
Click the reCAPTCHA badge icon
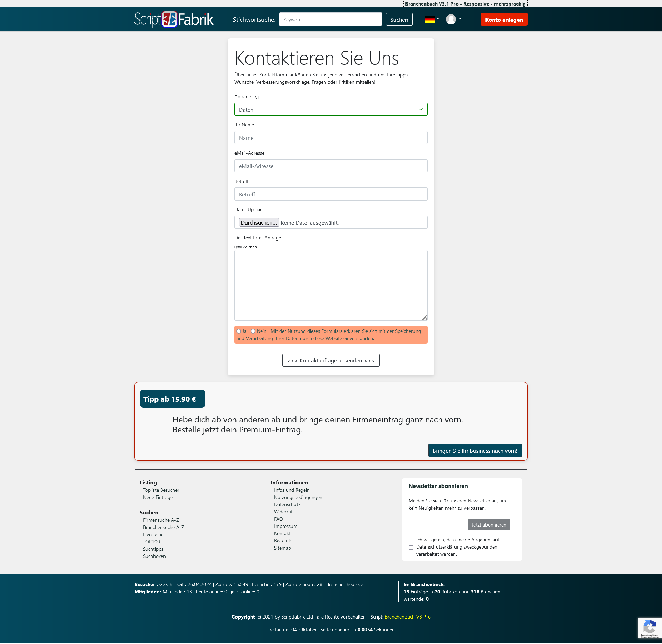pos(650,628)
